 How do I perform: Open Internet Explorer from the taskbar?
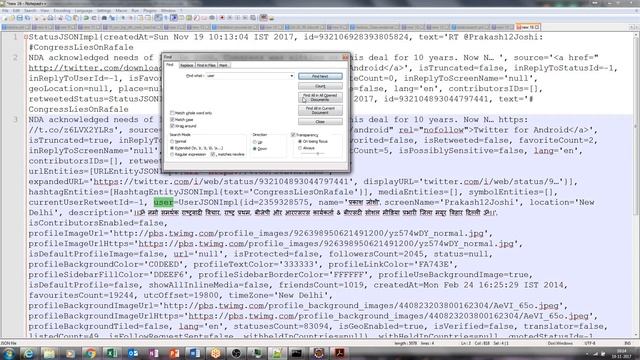pyautogui.click(x=29, y=353)
